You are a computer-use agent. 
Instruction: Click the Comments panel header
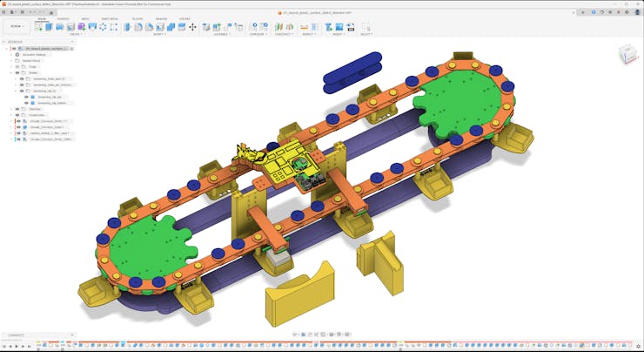coord(16,335)
